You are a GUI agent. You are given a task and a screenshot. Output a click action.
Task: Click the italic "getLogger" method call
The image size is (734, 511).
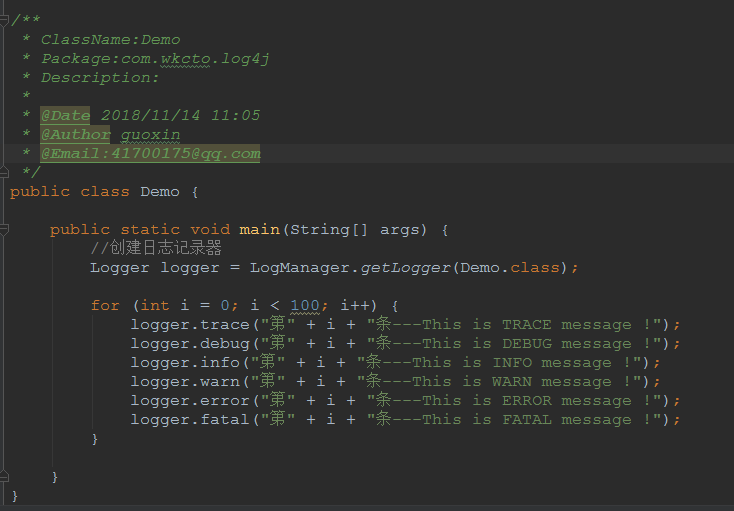click(404, 268)
